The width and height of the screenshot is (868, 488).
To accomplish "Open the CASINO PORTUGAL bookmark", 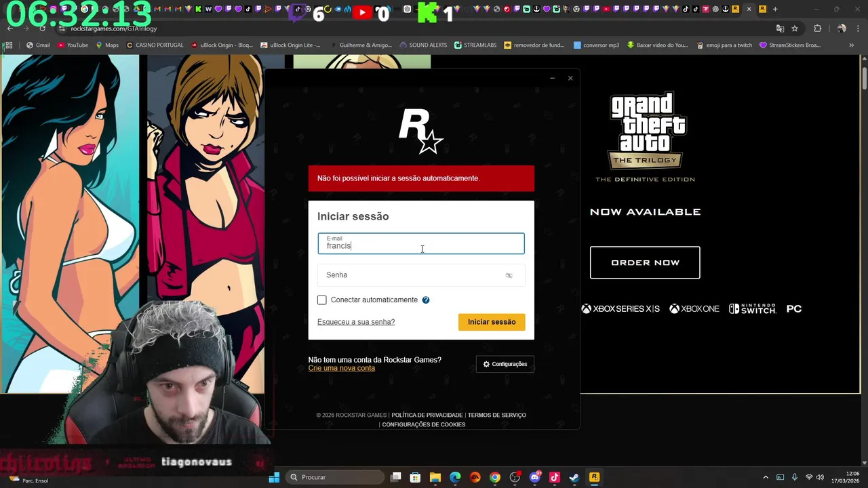I will [x=154, y=45].
